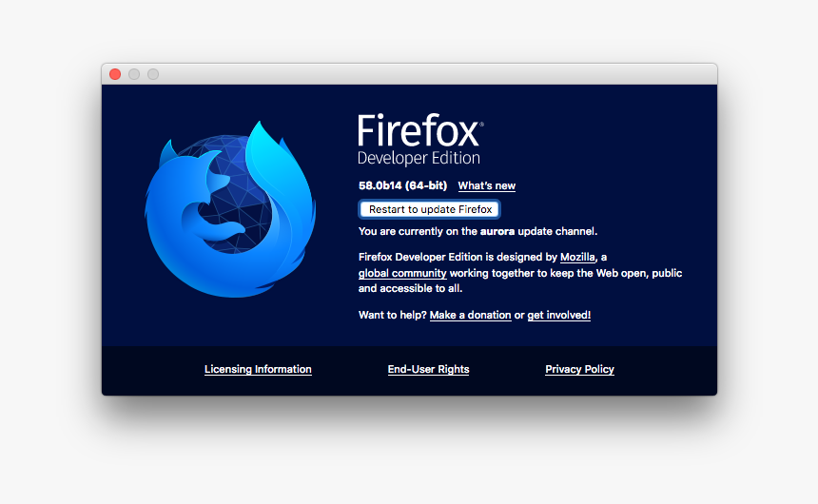818x504 pixels.
Task: View Licensing Information in the footer
Action: 258,370
